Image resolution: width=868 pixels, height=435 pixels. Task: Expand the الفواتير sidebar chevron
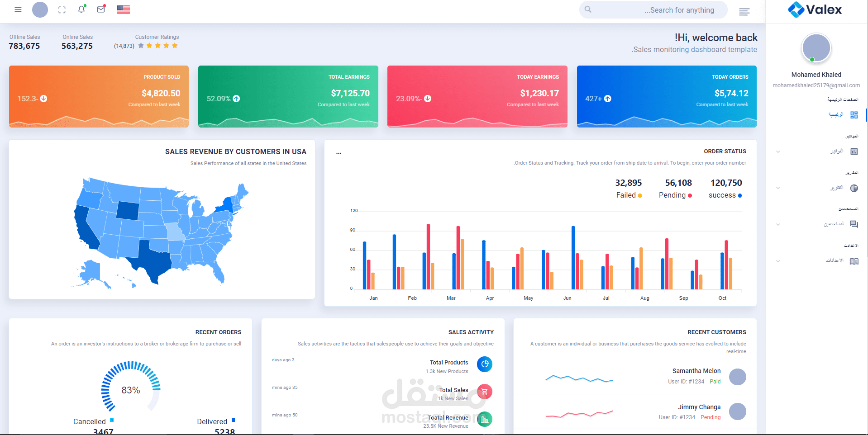778,151
